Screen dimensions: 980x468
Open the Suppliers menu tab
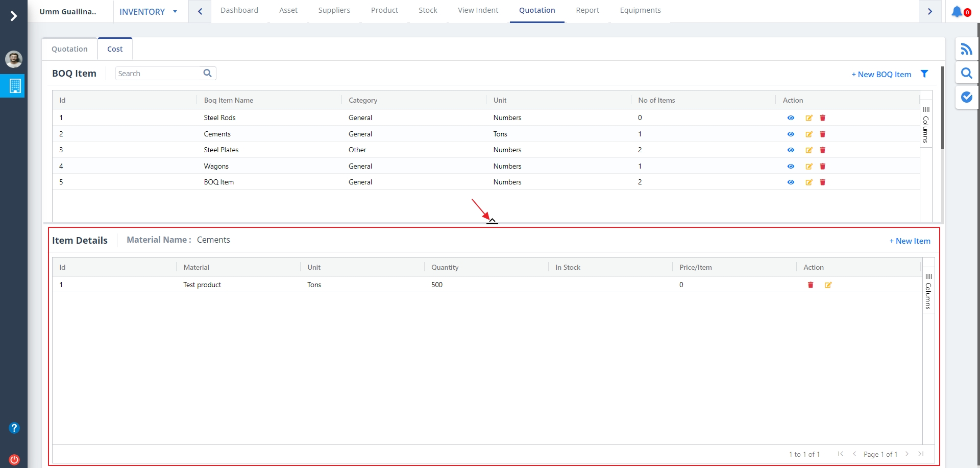334,10
